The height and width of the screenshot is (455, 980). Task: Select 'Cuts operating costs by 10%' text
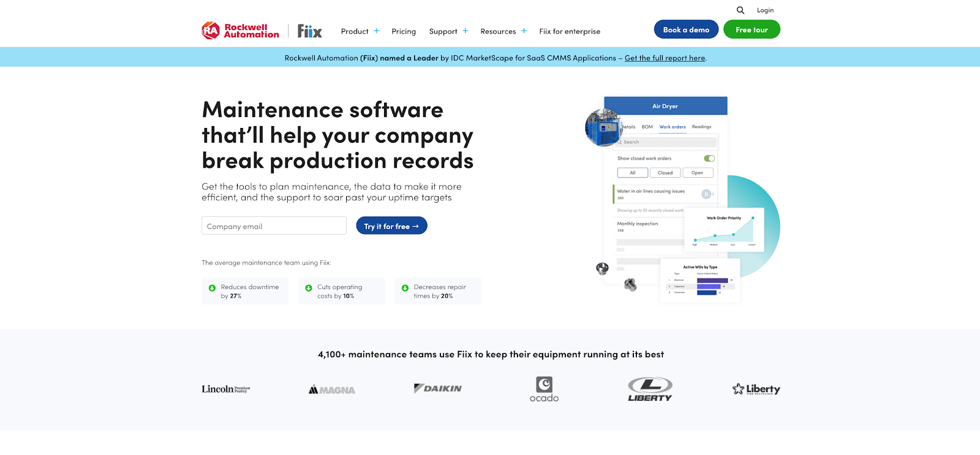[340, 291]
